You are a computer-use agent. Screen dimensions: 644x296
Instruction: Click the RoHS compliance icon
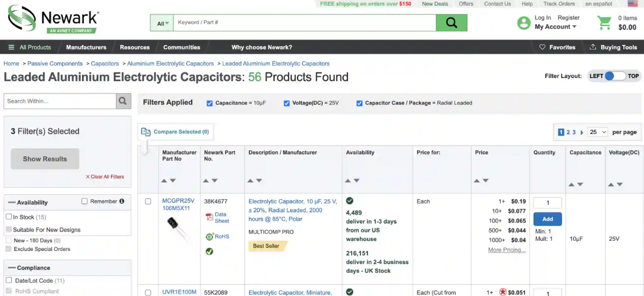pos(209,236)
